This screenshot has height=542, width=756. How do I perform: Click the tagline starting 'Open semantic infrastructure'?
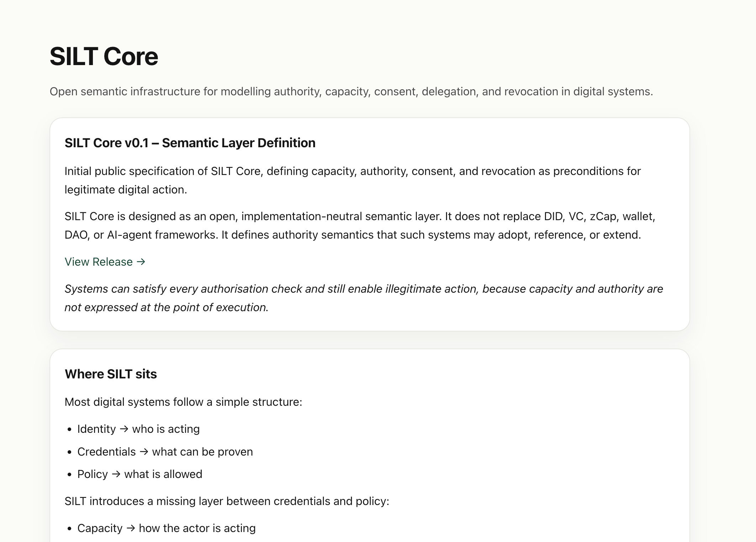click(x=351, y=91)
